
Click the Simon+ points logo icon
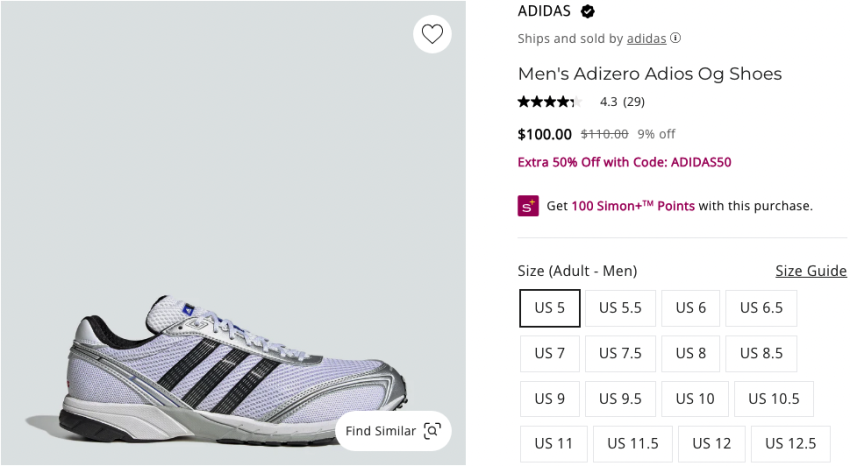(x=528, y=206)
